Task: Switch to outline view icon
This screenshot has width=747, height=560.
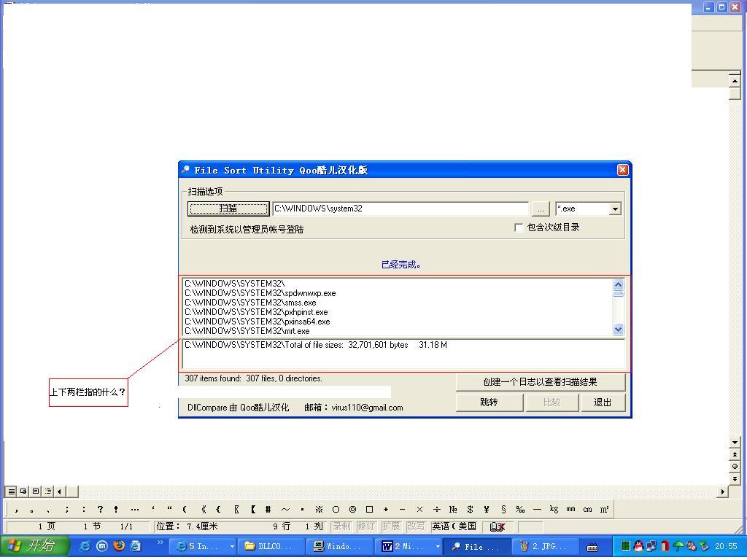Action: pos(48,491)
